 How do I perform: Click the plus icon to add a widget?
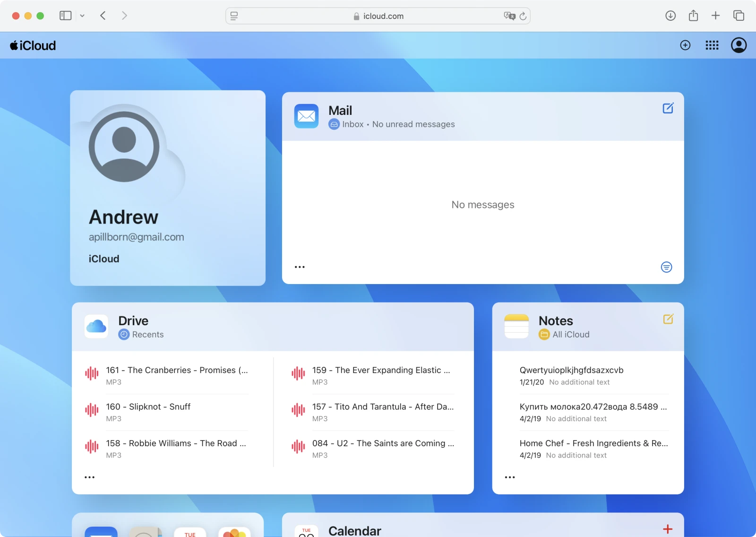(685, 45)
